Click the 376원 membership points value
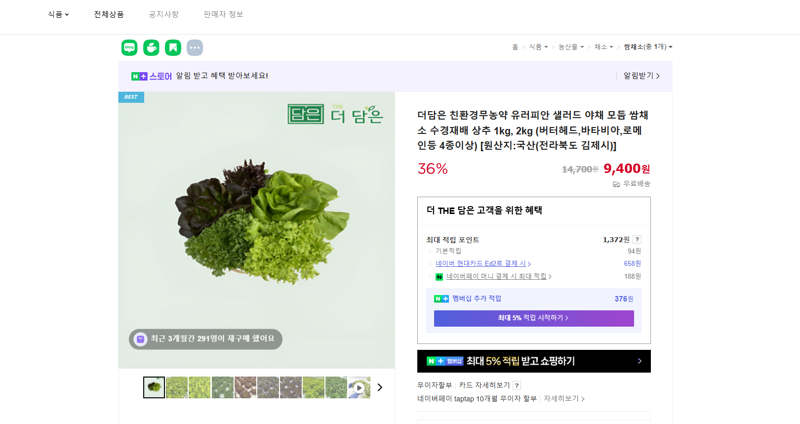 point(623,298)
